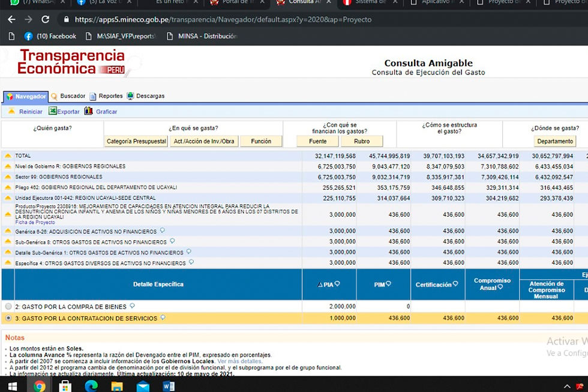Collapse Genérica 6-26 row arrow
The image size is (588, 392).
(x=8, y=231)
